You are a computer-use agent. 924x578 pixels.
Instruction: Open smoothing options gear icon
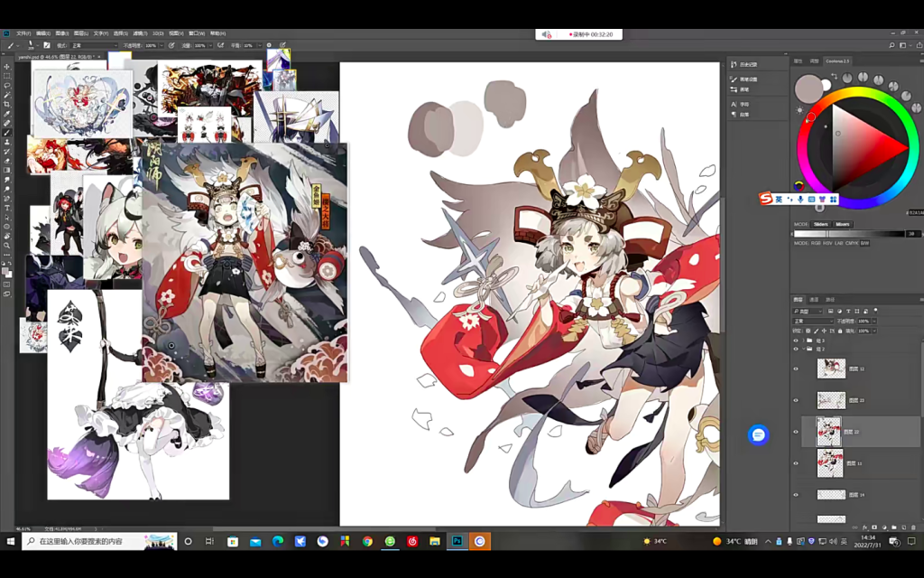[269, 45]
